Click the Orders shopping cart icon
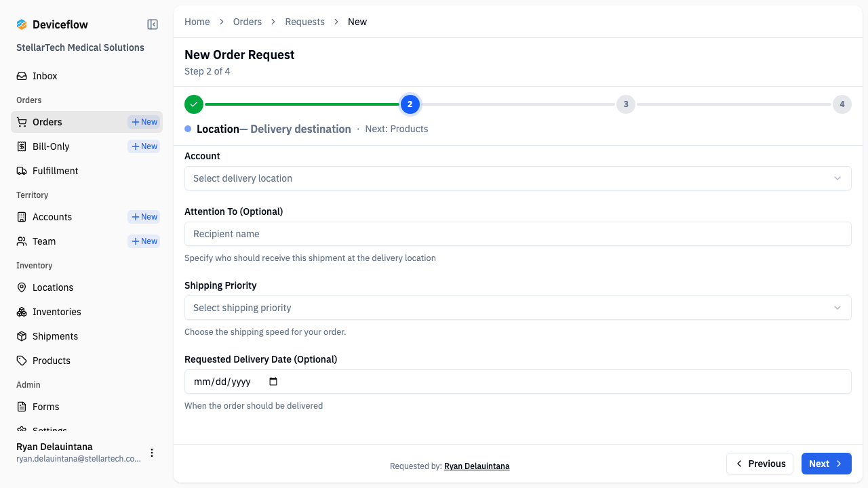 click(x=22, y=122)
